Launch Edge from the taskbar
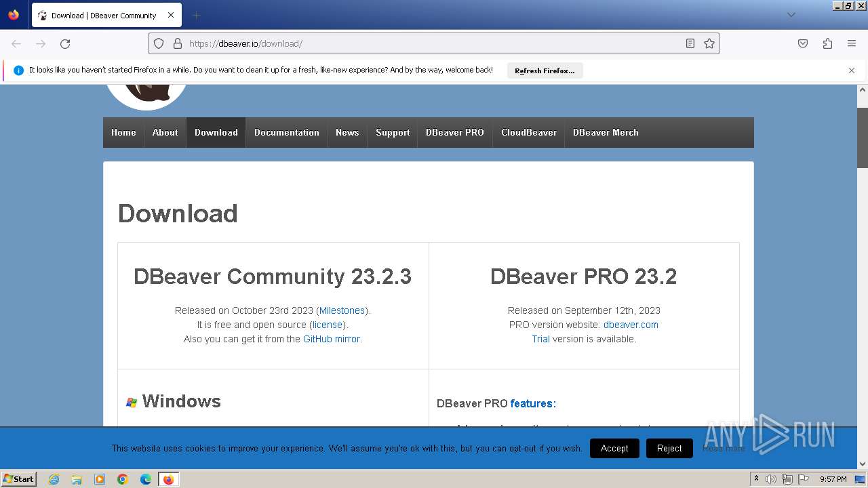Image resolution: width=868 pixels, height=488 pixels. (146, 479)
